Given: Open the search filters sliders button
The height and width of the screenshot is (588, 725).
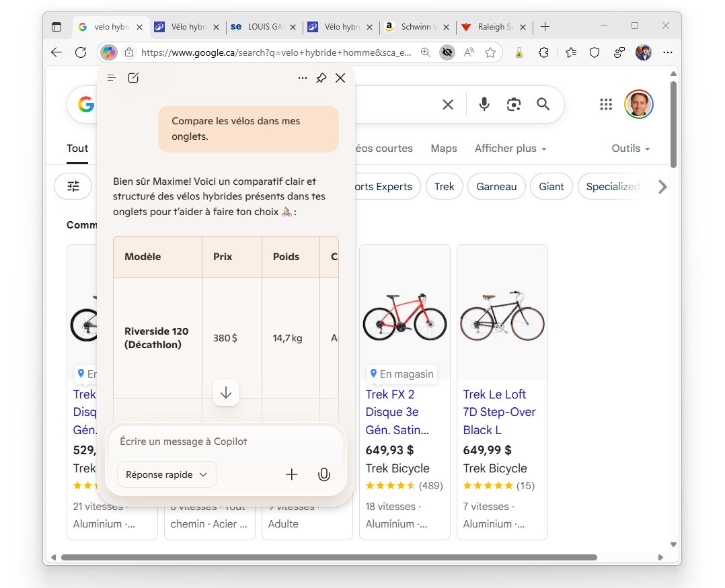Looking at the screenshot, I should (73, 186).
